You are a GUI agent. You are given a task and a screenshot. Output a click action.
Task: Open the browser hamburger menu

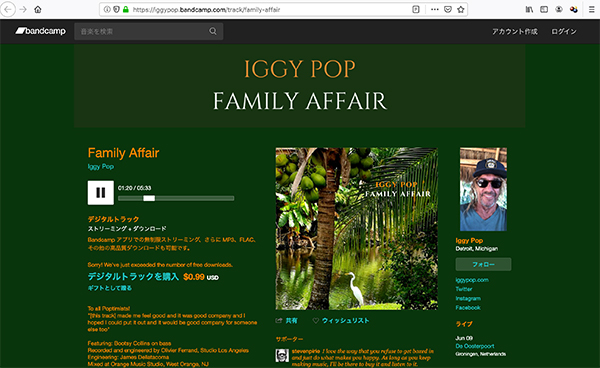592,10
